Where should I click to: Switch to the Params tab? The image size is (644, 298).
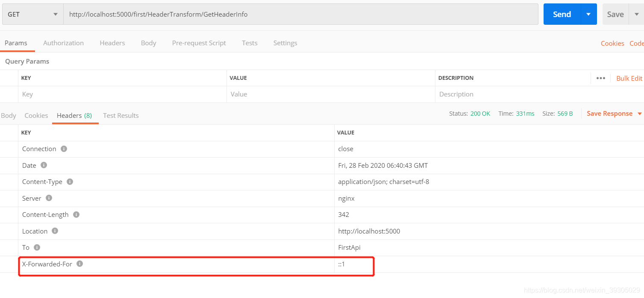click(16, 43)
